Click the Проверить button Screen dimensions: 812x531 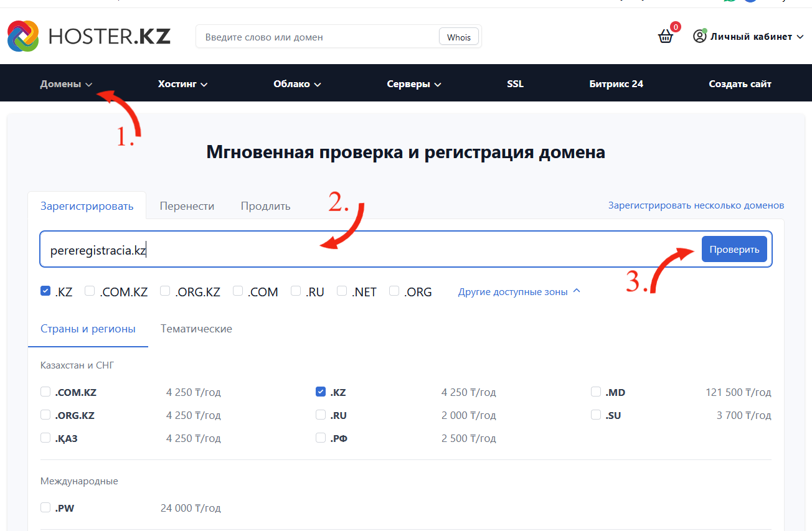point(734,249)
